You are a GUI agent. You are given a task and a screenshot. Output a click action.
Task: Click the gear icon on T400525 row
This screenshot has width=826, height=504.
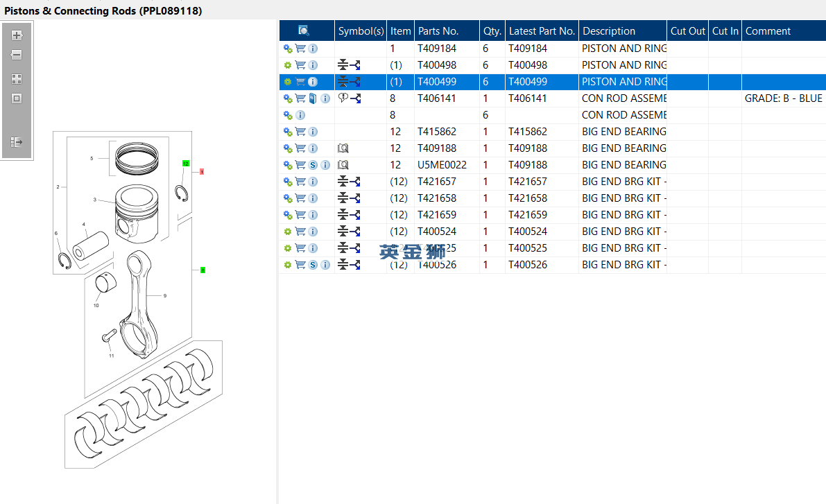[x=288, y=248]
